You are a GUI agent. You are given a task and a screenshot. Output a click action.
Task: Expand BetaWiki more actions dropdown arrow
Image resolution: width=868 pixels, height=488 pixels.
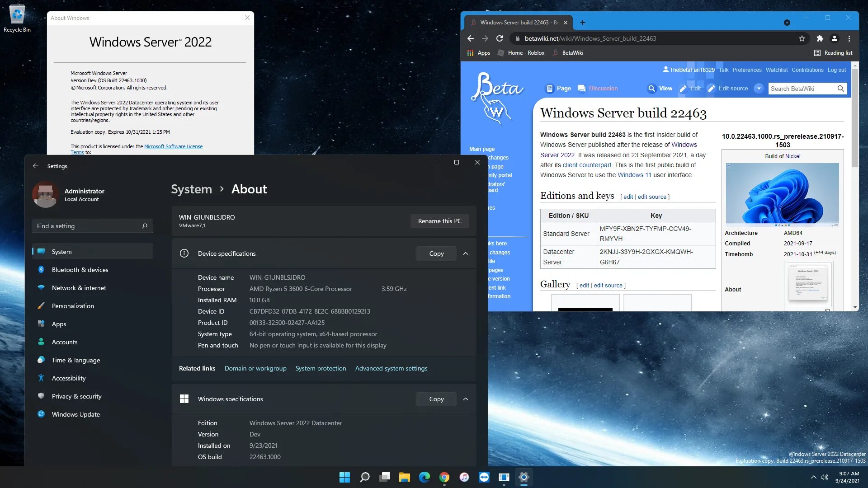click(x=759, y=89)
